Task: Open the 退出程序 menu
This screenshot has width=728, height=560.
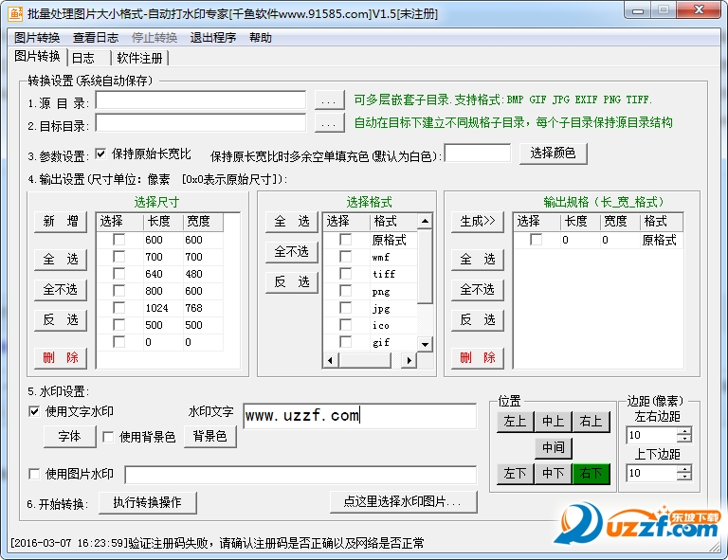Action: (213, 38)
